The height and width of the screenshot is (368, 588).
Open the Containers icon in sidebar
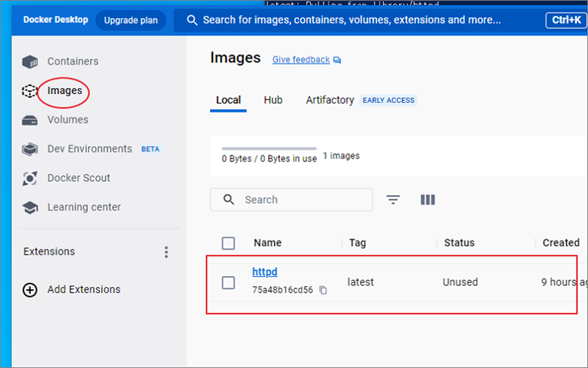pos(30,62)
